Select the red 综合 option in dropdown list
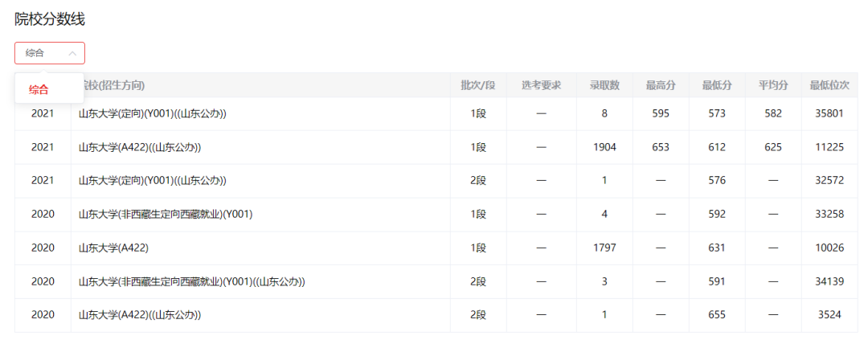 39,89
